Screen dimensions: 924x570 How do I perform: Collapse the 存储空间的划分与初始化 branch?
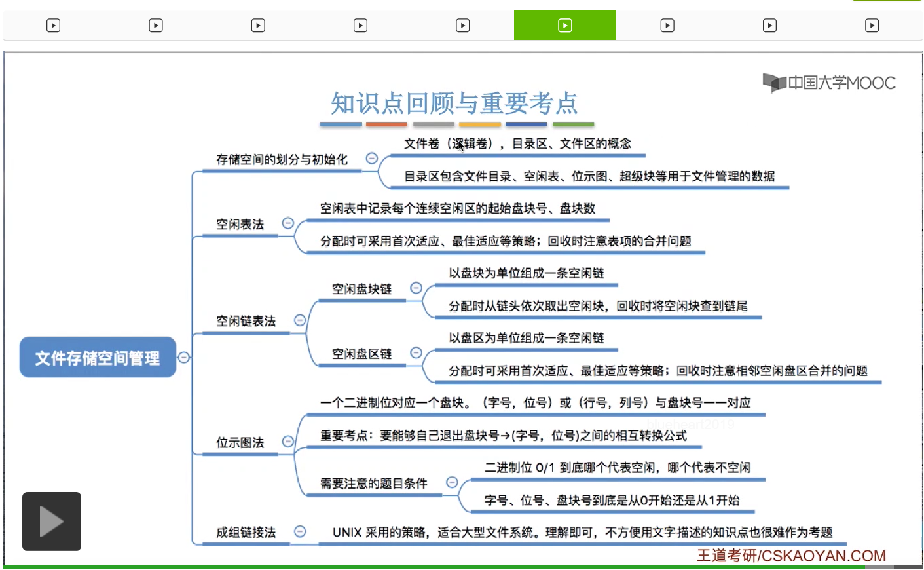(371, 158)
